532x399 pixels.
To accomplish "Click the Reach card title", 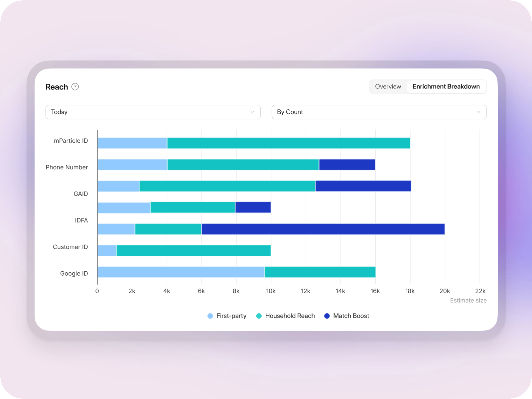I will tap(57, 87).
